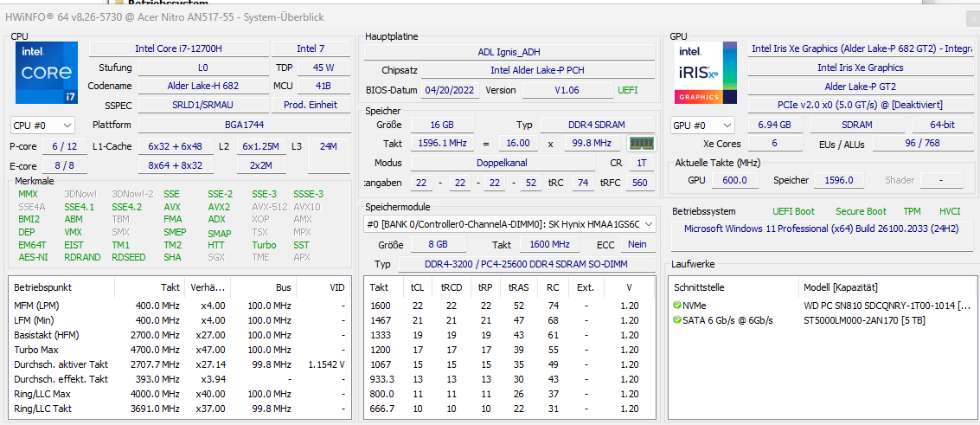Click the MFM (LPM) row
The image size is (980, 425).
[x=179, y=306]
